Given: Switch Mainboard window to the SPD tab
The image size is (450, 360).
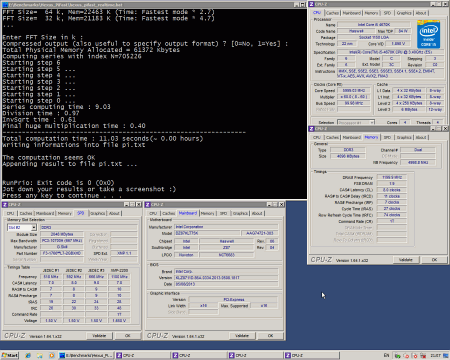Looking at the screenshot, I should (223, 213).
